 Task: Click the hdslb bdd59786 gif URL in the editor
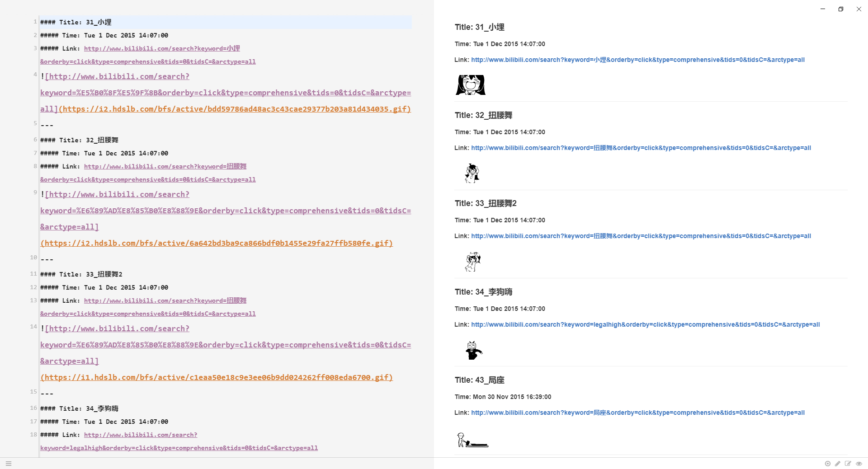(235, 109)
